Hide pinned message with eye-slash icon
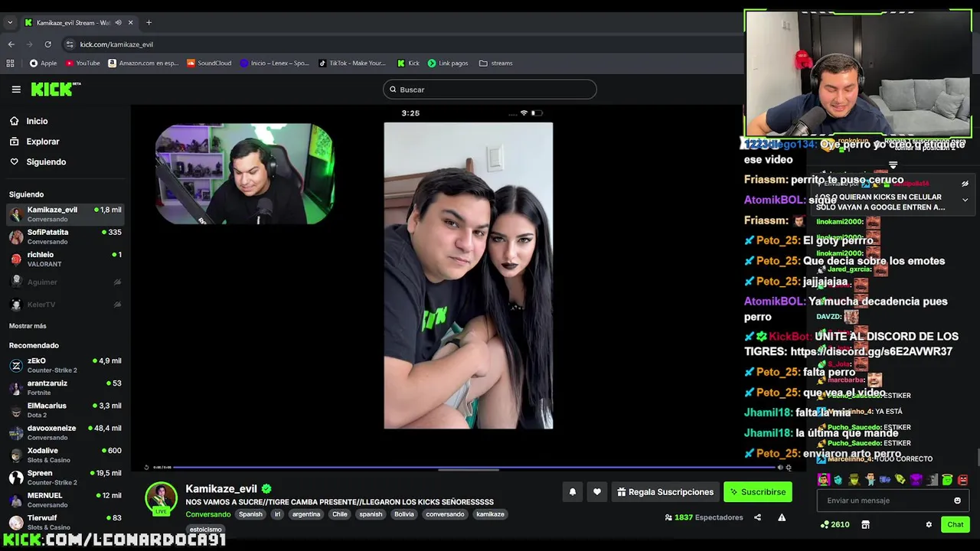 965,184
